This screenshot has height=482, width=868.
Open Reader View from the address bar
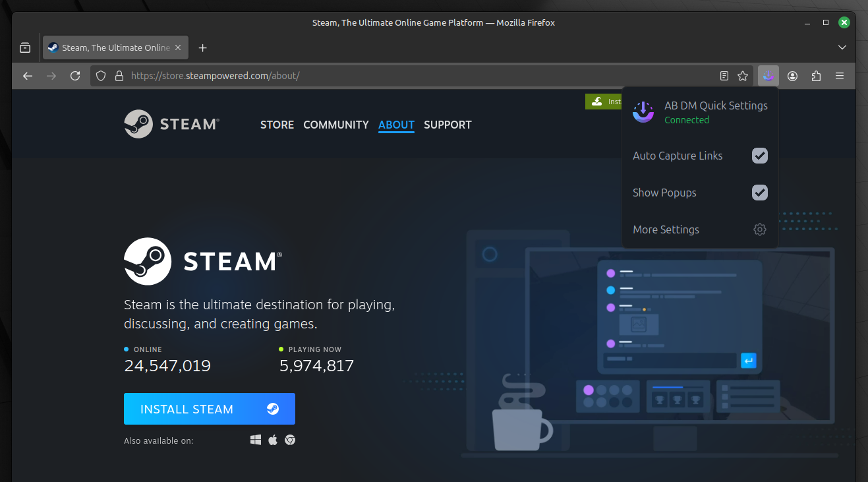(724, 76)
